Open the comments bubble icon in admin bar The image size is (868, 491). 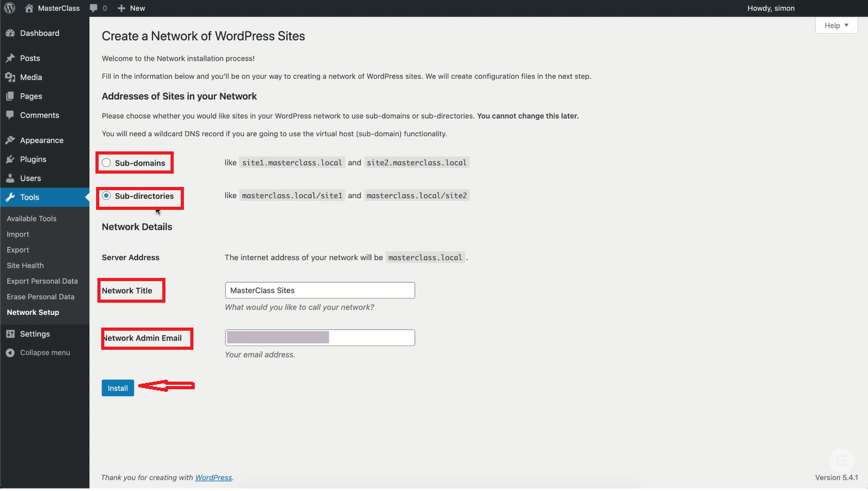(94, 8)
